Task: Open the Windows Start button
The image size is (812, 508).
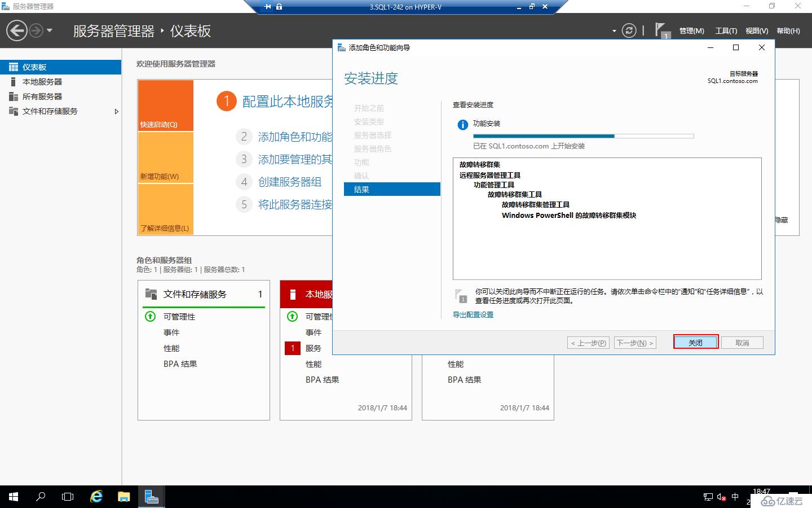Action: 14,497
